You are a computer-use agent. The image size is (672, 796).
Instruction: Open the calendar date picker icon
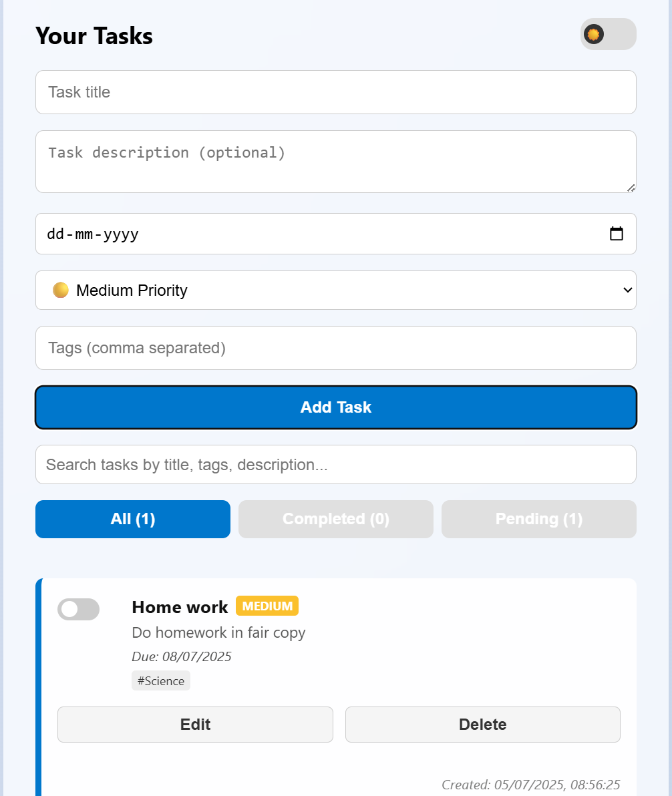click(616, 234)
